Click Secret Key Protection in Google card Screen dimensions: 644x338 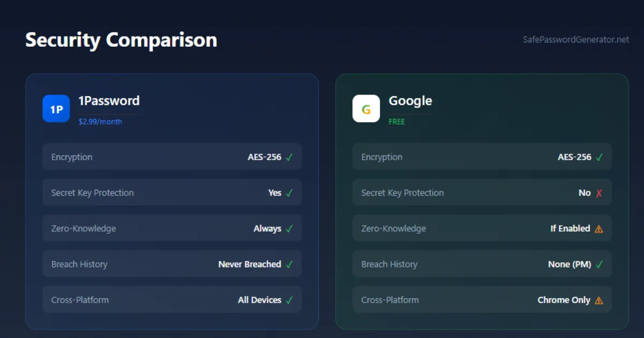(x=402, y=192)
